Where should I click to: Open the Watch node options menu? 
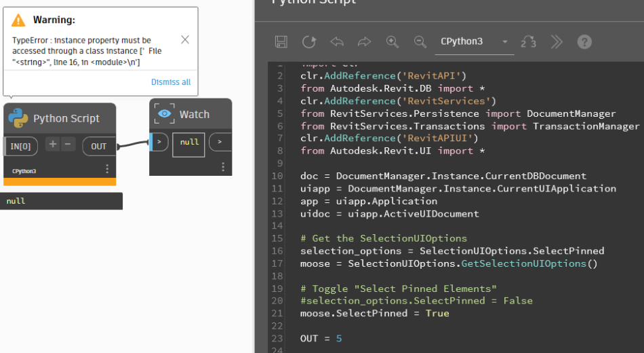223,166
